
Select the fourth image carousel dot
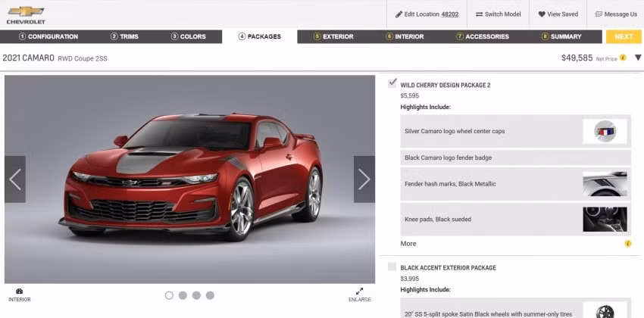coord(210,295)
